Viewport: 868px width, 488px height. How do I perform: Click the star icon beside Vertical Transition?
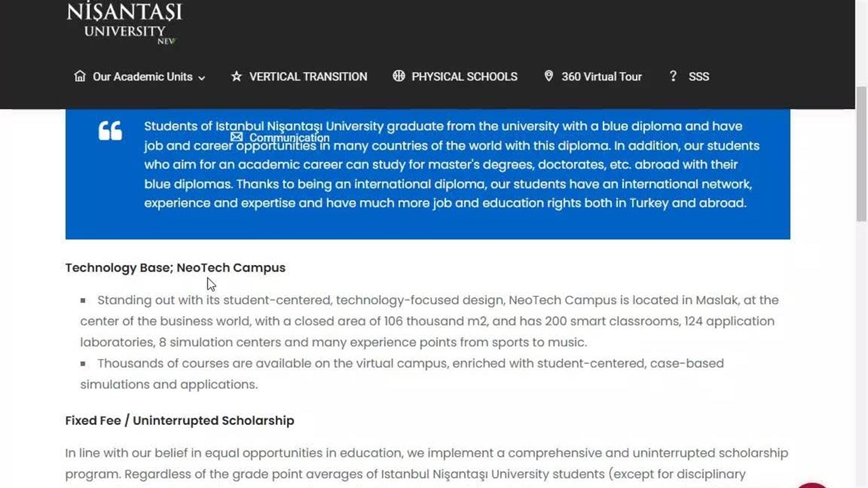[x=237, y=77]
